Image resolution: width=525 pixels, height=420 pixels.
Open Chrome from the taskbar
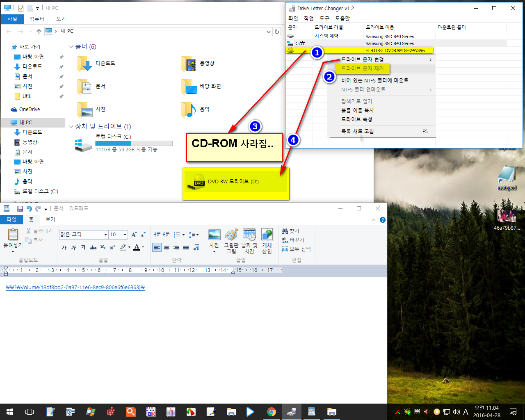271,412
